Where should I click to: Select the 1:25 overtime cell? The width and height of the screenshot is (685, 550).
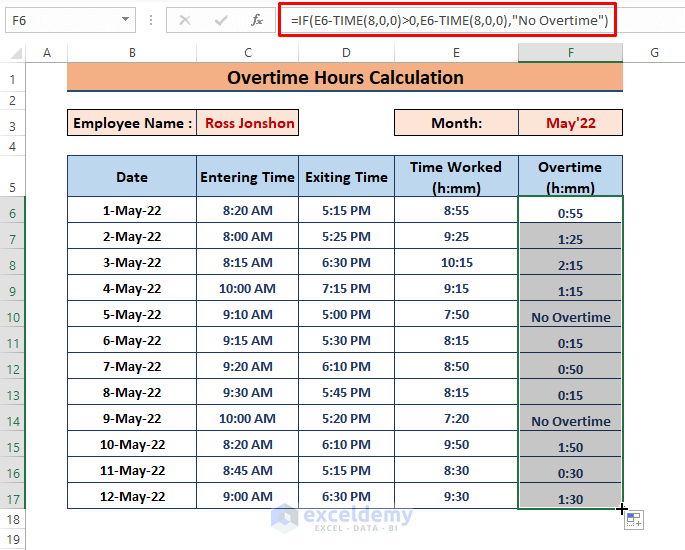pyautogui.click(x=571, y=236)
